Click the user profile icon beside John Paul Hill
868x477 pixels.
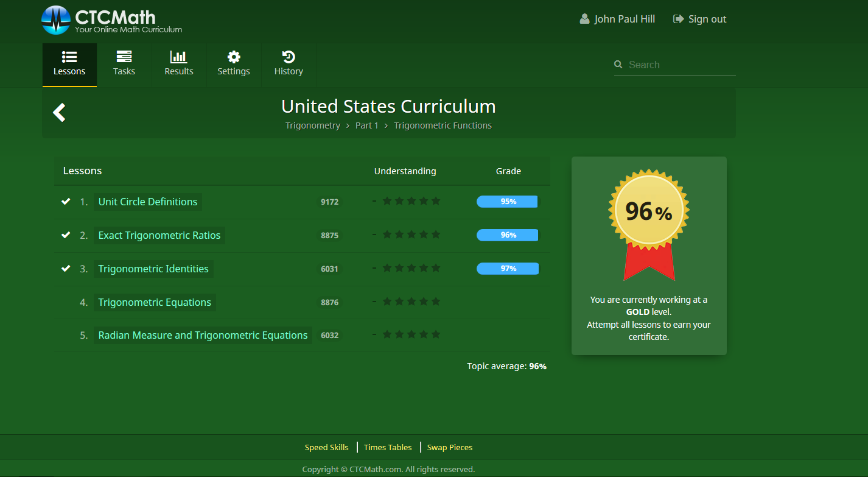click(x=584, y=19)
